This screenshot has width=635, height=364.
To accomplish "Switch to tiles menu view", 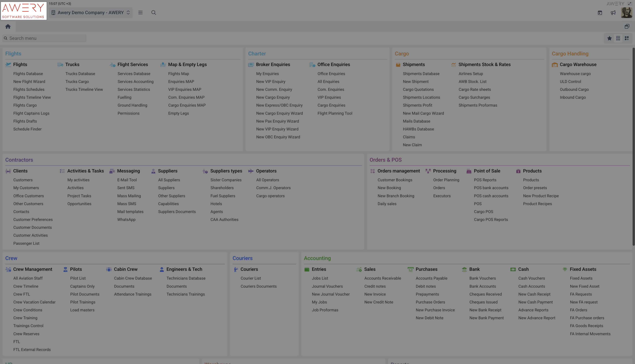I will point(627,38).
